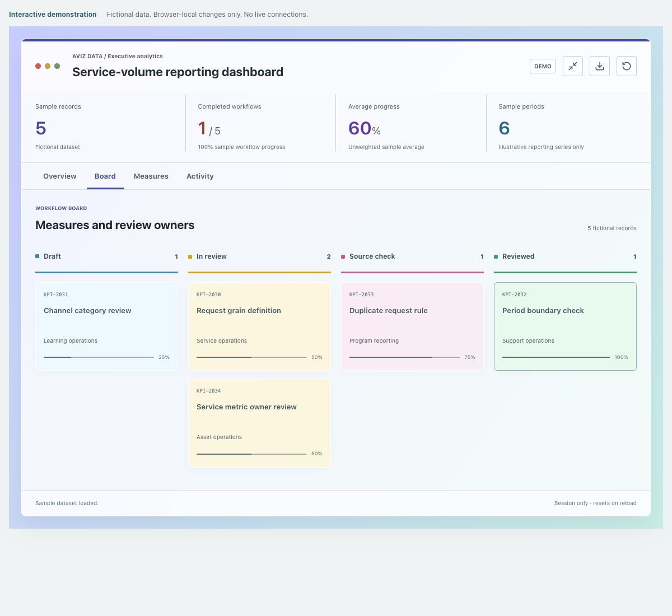Screen dimensions: 672x616
Task: Click the KPI-2031 identifier
Action: 56,295
